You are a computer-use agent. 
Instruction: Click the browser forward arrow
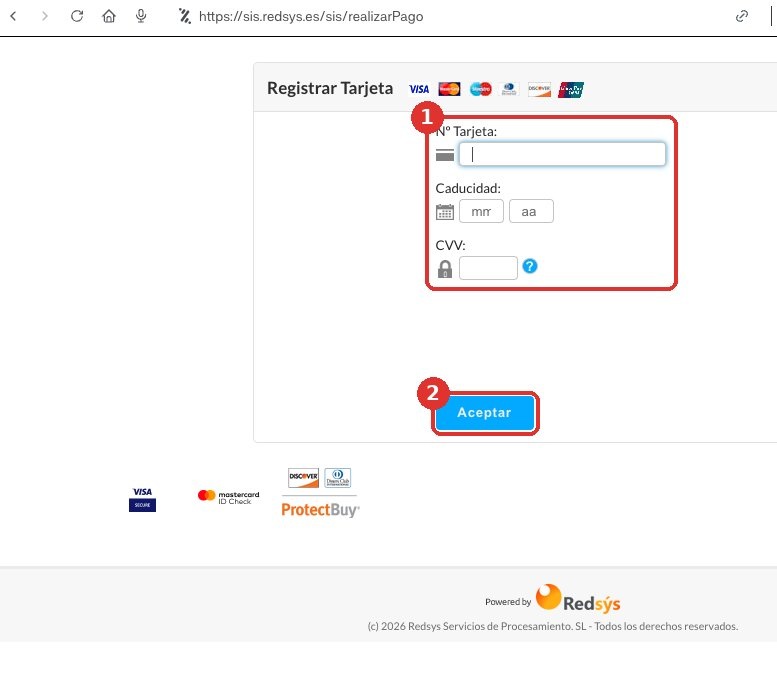pos(45,16)
